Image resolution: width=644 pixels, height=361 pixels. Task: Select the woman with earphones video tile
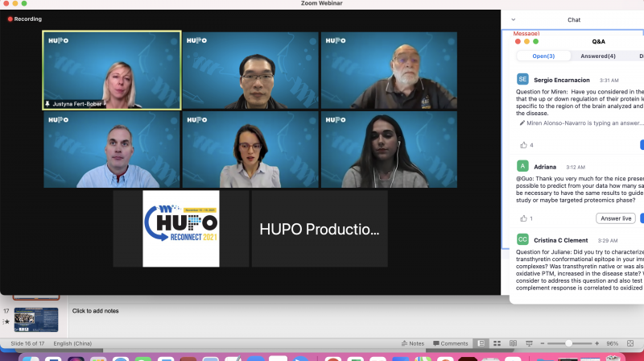389,150
